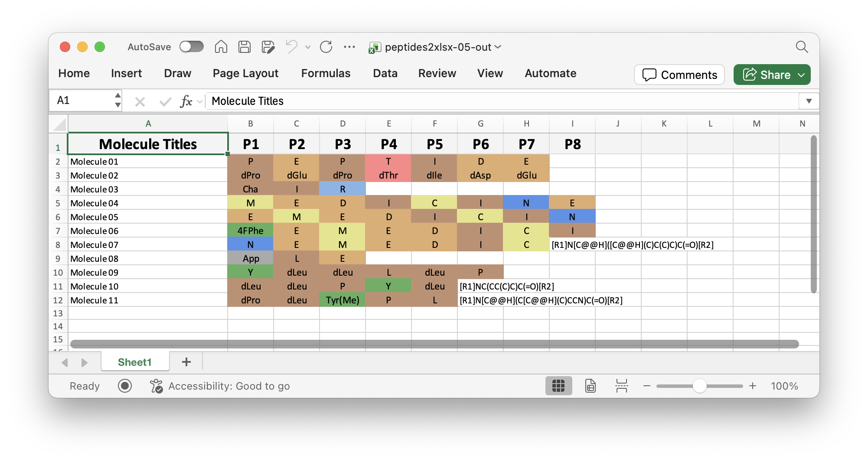868x462 pixels.
Task: Confirm entry with checkmark icon
Action: (165, 101)
